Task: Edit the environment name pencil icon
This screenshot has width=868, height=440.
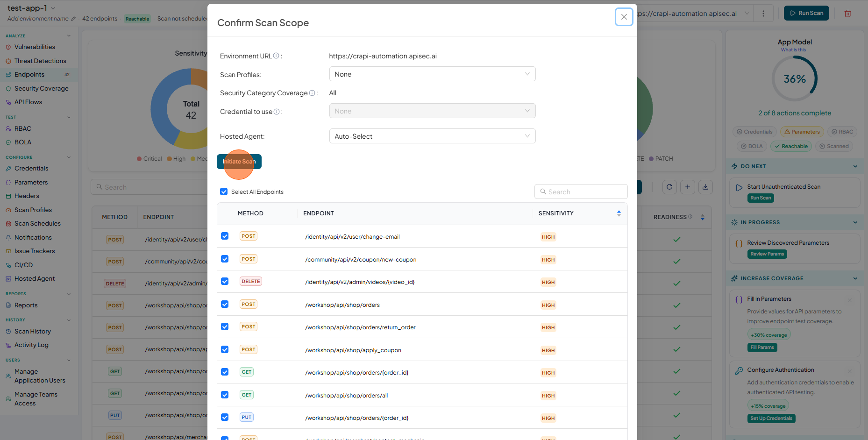Action: 73,19
